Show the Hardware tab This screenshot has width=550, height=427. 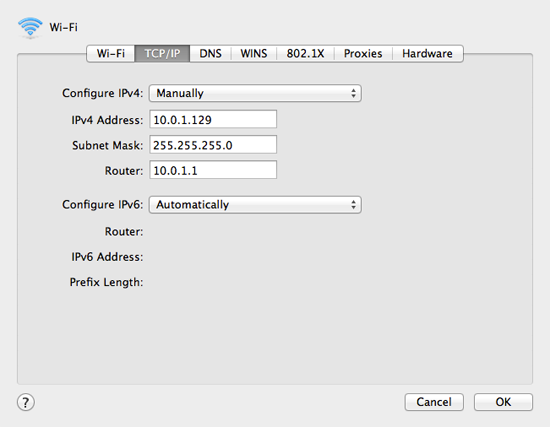click(428, 53)
